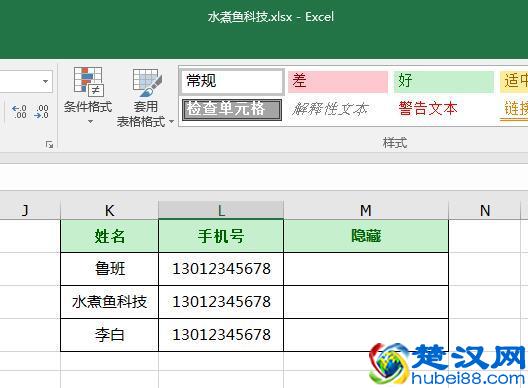Select column L header
The width and height of the screenshot is (528, 388).
click(x=221, y=210)
